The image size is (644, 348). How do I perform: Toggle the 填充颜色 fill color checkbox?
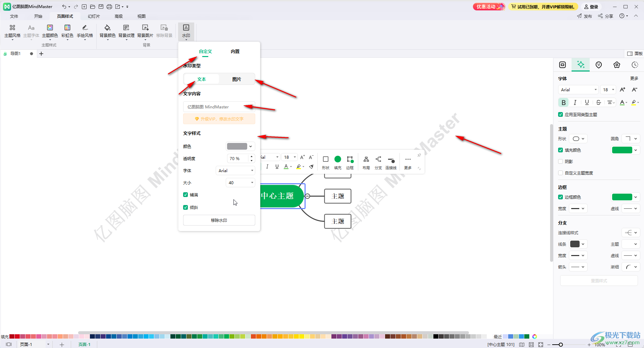coord(560,150)
